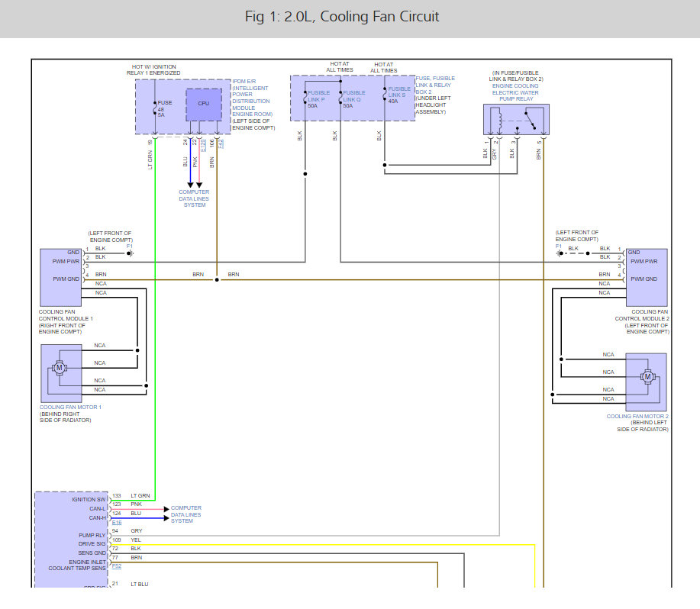
Task: Open F1 link near control module 1
Action: click(130, 246)
